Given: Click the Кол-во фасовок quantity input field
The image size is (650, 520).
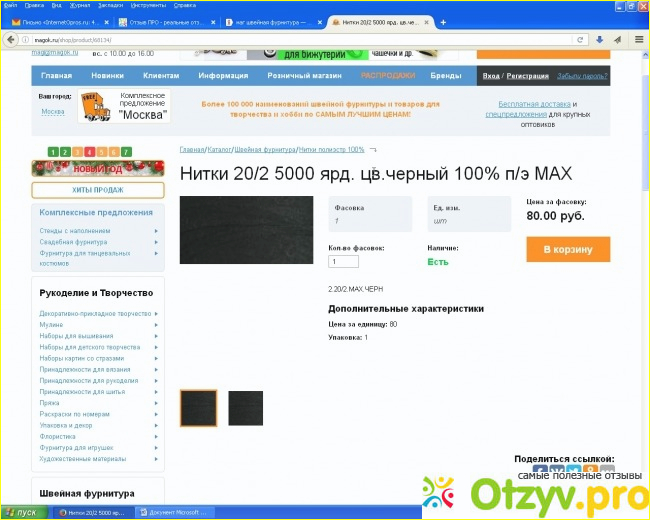Looking at the screenshot, I should [x=343, y=261].
